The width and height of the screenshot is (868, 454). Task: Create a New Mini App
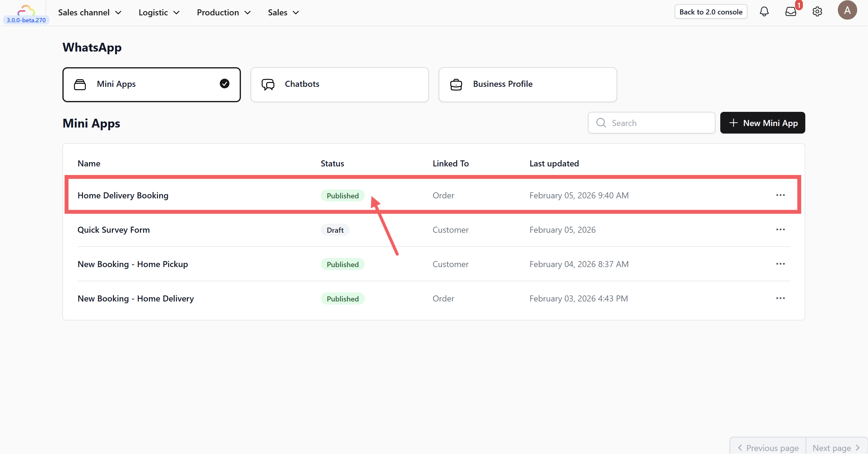pyautogui.click(x=762, y=123)
